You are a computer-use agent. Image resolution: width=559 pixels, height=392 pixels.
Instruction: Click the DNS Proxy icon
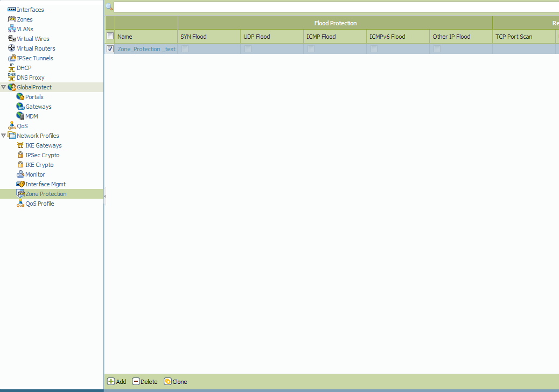pos(12,78)
